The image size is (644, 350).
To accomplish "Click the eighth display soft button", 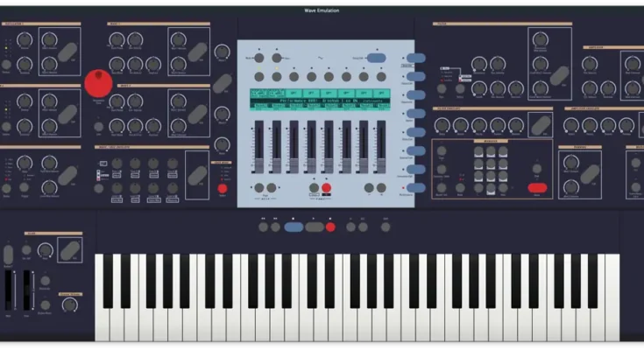I will (381, 77).
